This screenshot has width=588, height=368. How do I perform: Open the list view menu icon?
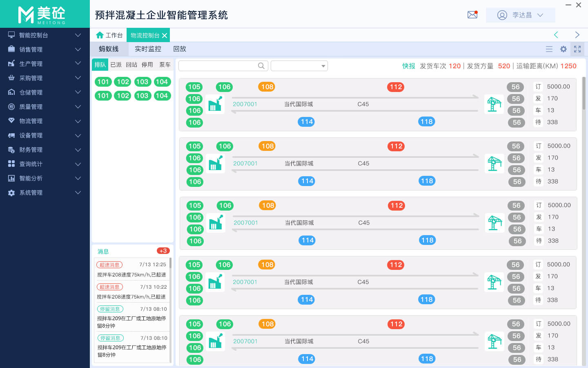pos(549,49)
